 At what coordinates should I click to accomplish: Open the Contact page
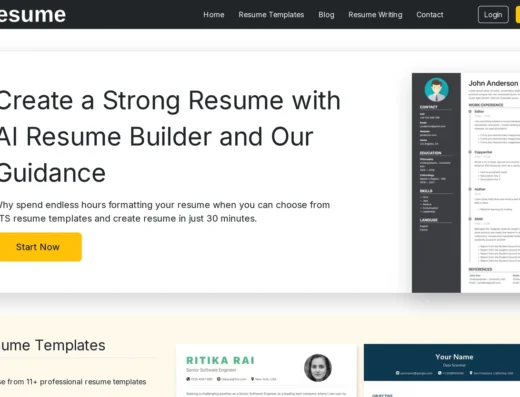[430, 15]
